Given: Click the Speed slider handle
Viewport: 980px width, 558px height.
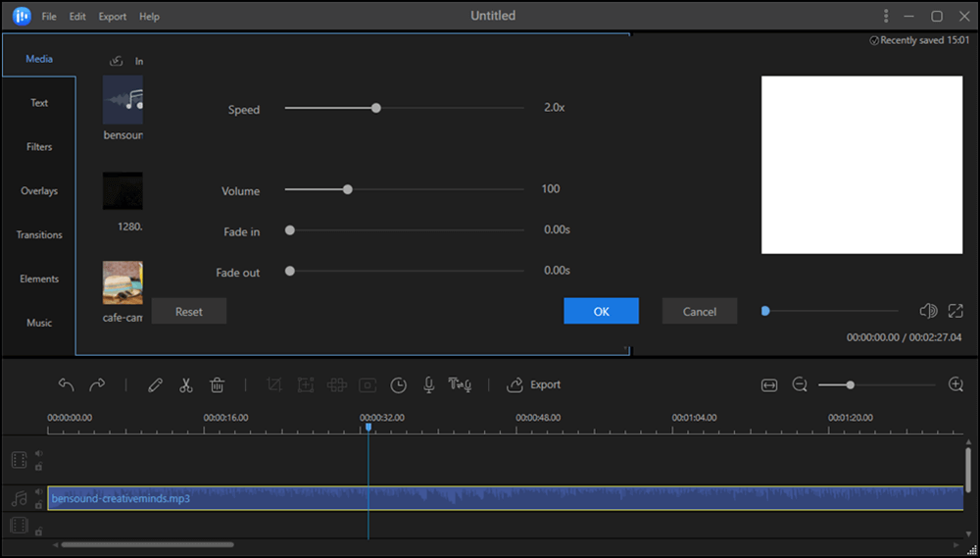Looking at the screenshot, I should [375, 108].
